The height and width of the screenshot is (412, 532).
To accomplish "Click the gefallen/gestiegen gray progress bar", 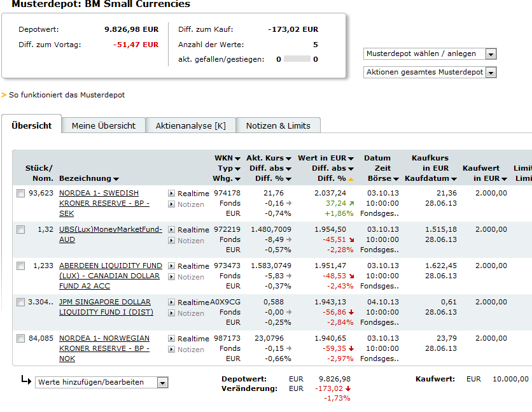I will pyautogui.click(x=297, y=59).
